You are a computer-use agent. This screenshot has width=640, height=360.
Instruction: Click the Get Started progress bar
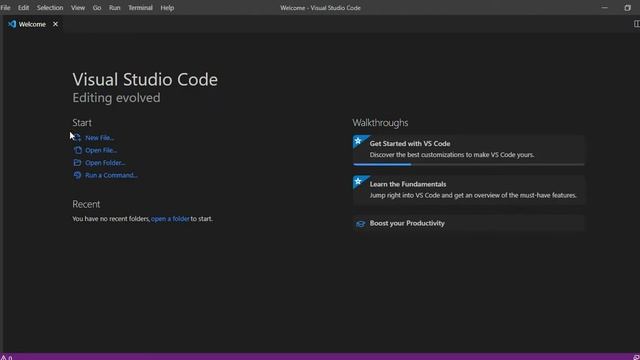coord(469,164)
